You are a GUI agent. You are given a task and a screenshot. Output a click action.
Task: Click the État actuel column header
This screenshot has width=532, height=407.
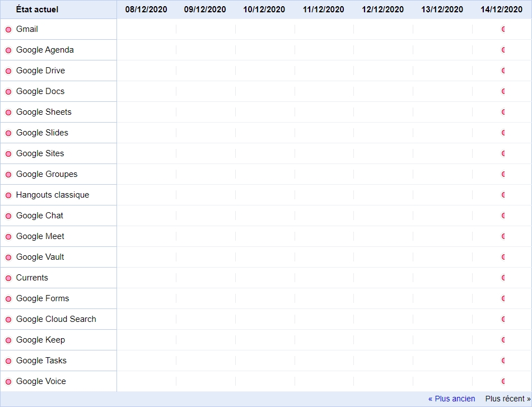[x=37, y=10]
